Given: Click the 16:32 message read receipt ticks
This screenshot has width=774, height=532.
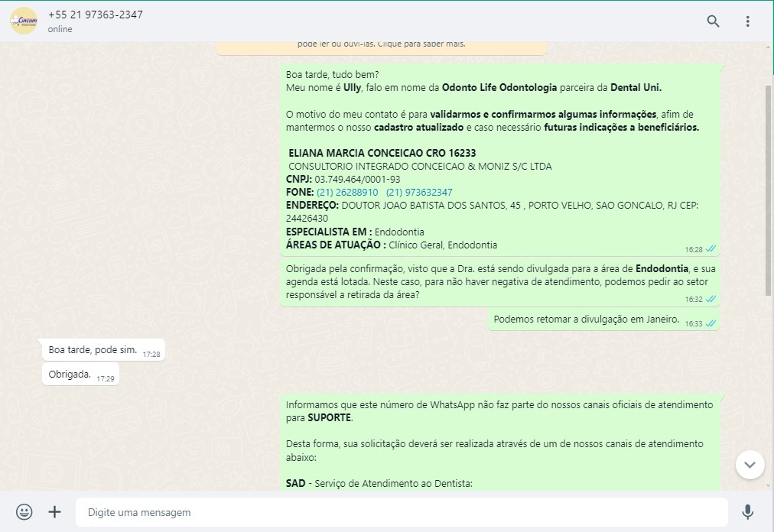Looking at the screenshot, I should [x=711, y=299].
